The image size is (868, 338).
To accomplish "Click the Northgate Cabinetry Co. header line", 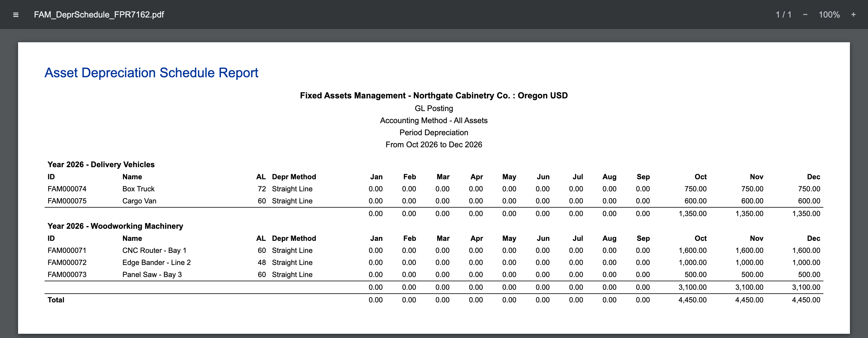I will (x=434, y=95).
